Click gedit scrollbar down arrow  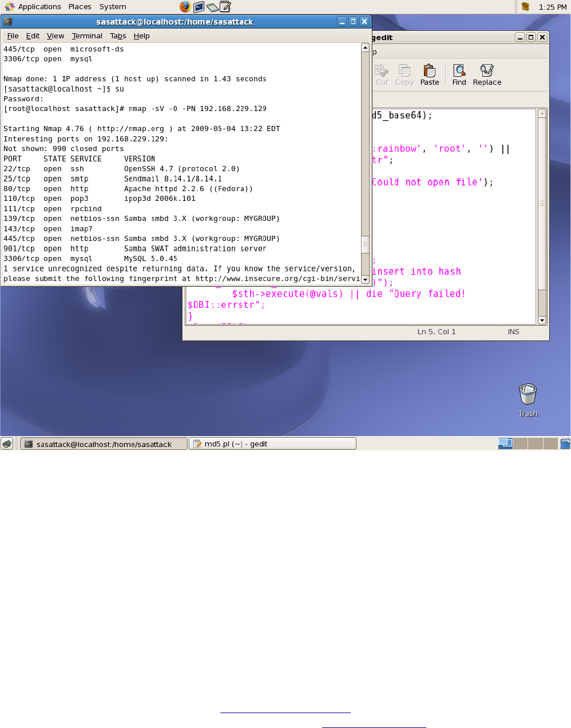click(x=542, y=321)
